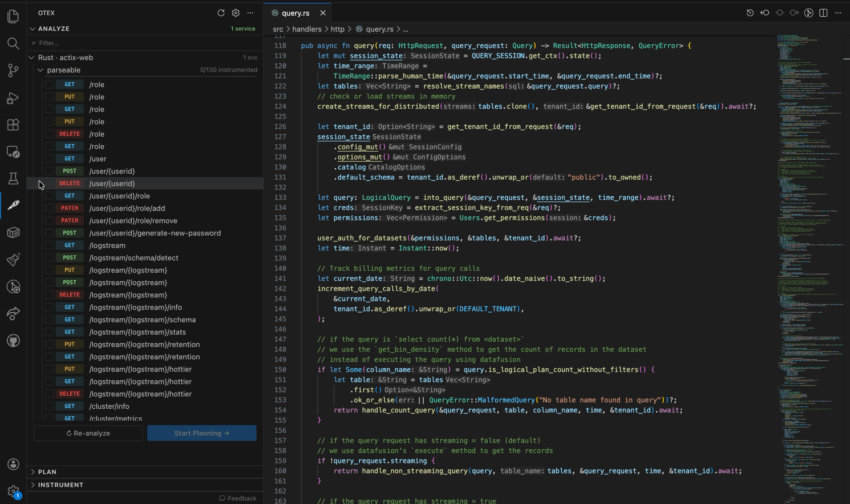Check POST generate-new-password checkbox
850x504 pixels.
tap(49, 233)
